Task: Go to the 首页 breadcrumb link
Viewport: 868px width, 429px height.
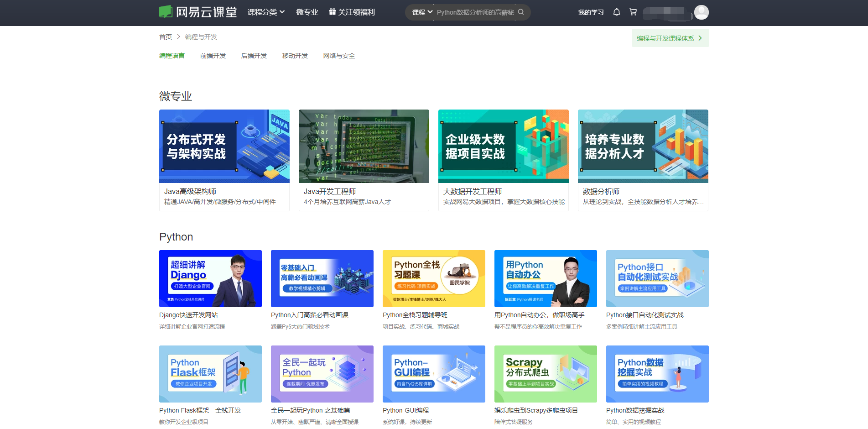Action: (166, 37)
